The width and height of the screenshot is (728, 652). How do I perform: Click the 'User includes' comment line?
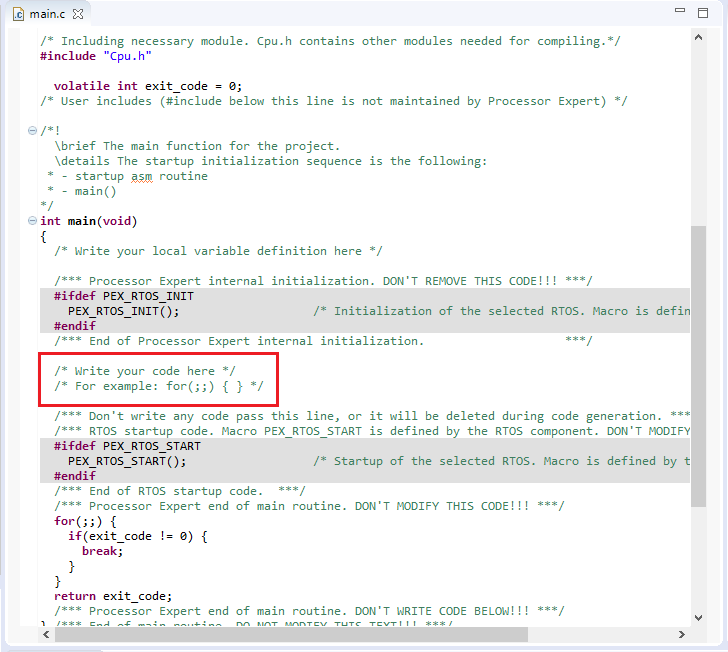pos(333,101)
